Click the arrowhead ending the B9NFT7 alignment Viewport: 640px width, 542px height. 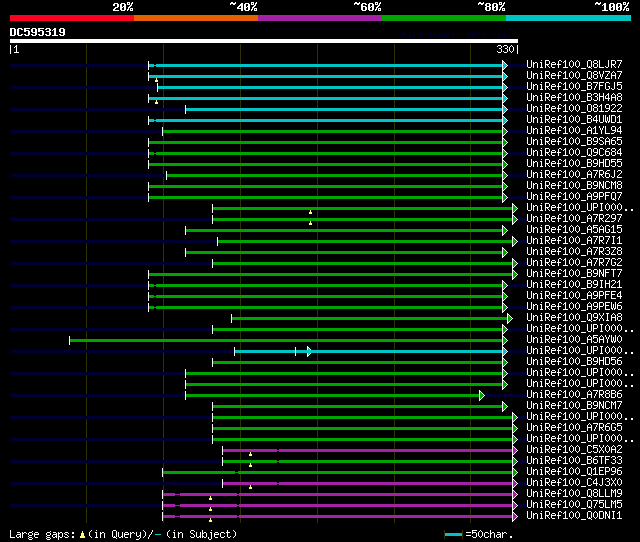click(x=515, y=274)
